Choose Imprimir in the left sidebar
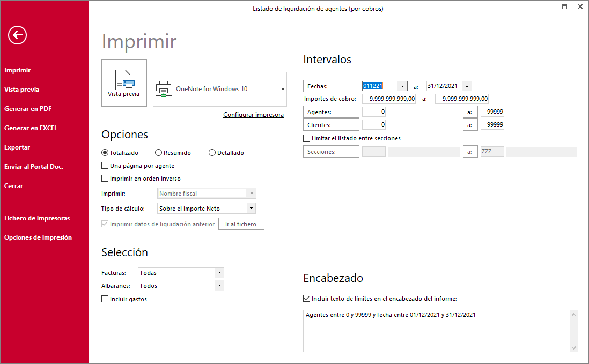 click(x=17, y=70)
